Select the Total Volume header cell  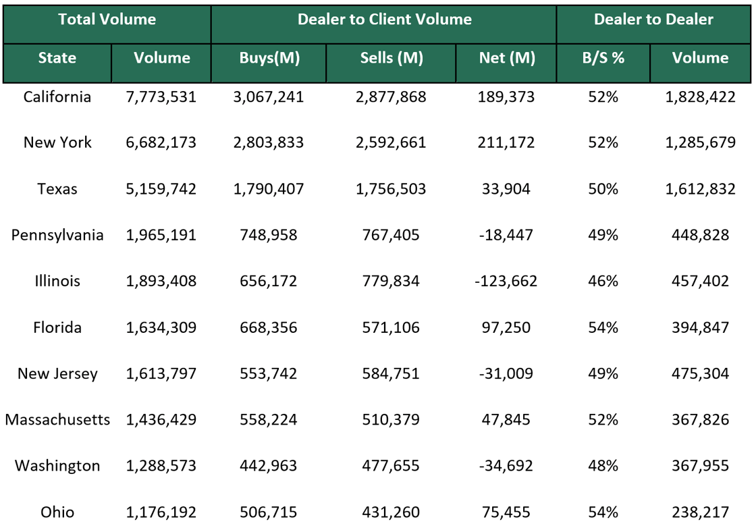click(x=107, y=24)
